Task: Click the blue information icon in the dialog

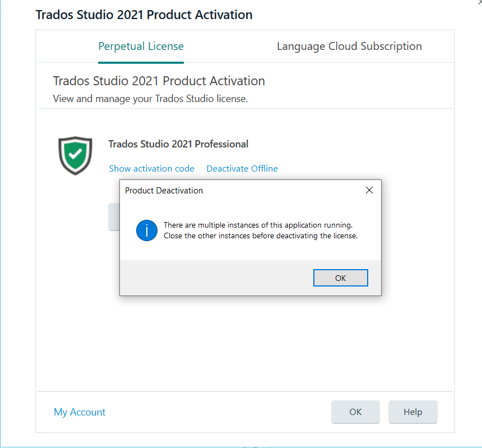Action: (146, 230)
